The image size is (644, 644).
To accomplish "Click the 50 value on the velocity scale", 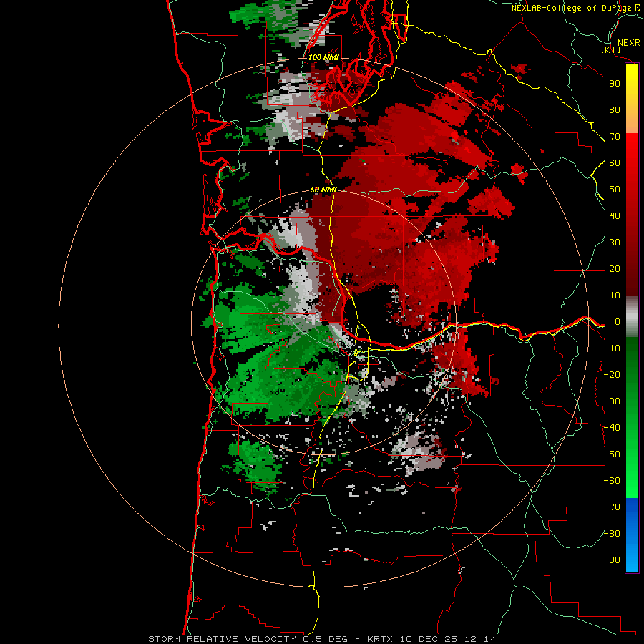I will coord(615,190).
